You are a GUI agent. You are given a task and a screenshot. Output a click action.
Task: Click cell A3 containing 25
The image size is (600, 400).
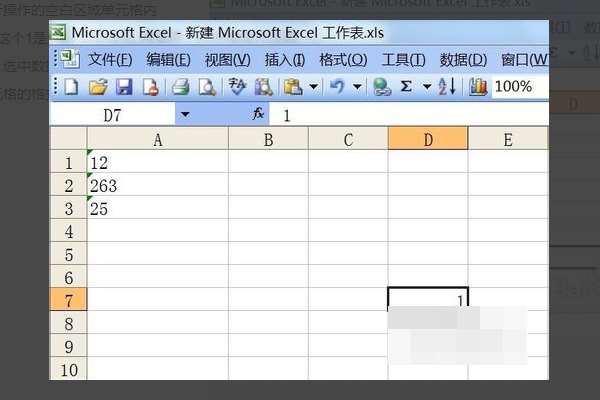pyautogui.click(x=158, y=207)
